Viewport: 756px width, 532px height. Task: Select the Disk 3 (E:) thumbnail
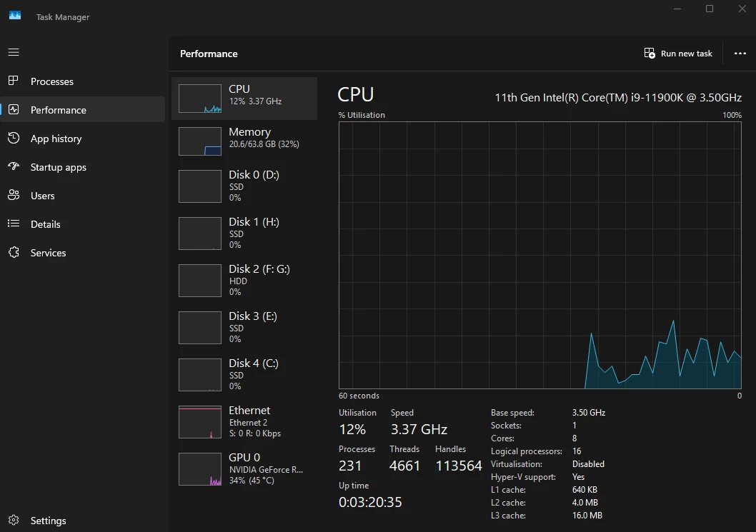[200, 328]
